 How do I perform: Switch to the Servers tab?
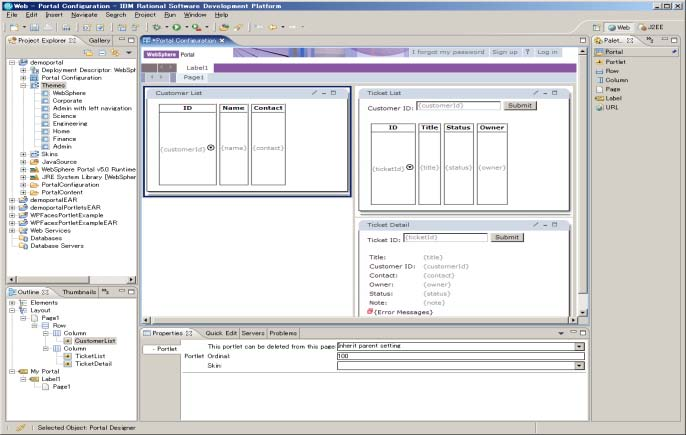tap(253, 333)
